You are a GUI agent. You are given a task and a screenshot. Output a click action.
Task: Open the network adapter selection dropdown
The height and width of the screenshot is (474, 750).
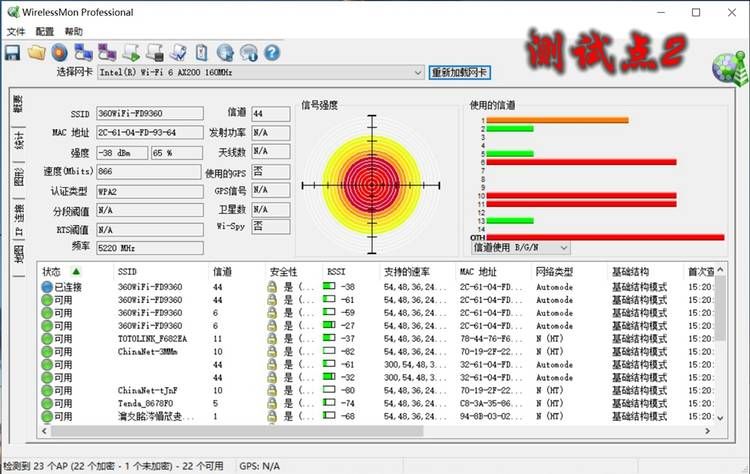260,72
